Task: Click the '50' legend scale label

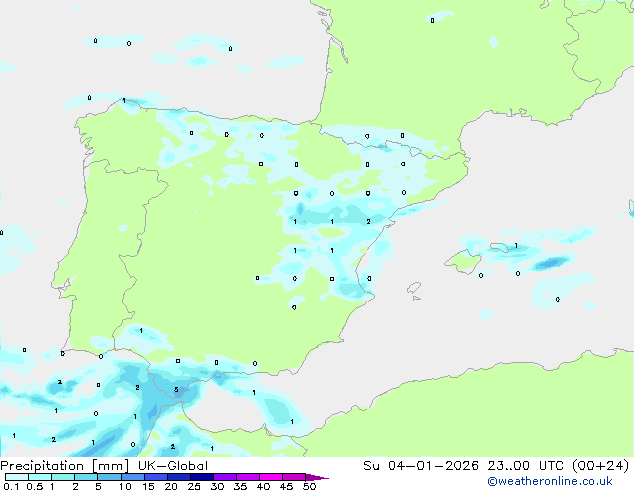Action: [x=309, y=486]
